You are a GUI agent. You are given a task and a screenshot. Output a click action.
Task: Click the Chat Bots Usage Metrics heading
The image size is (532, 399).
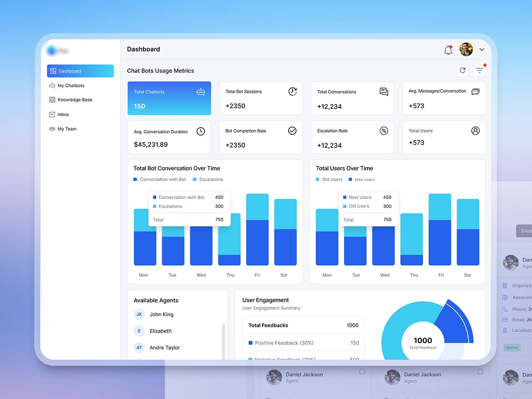[160, 70]
